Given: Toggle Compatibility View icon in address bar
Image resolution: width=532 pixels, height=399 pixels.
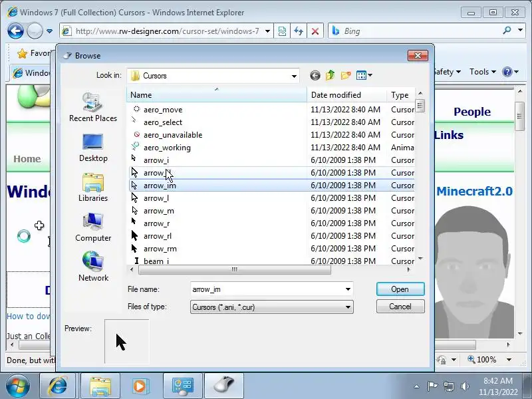Looking at the screenshot, I should [x=282, y=31].
